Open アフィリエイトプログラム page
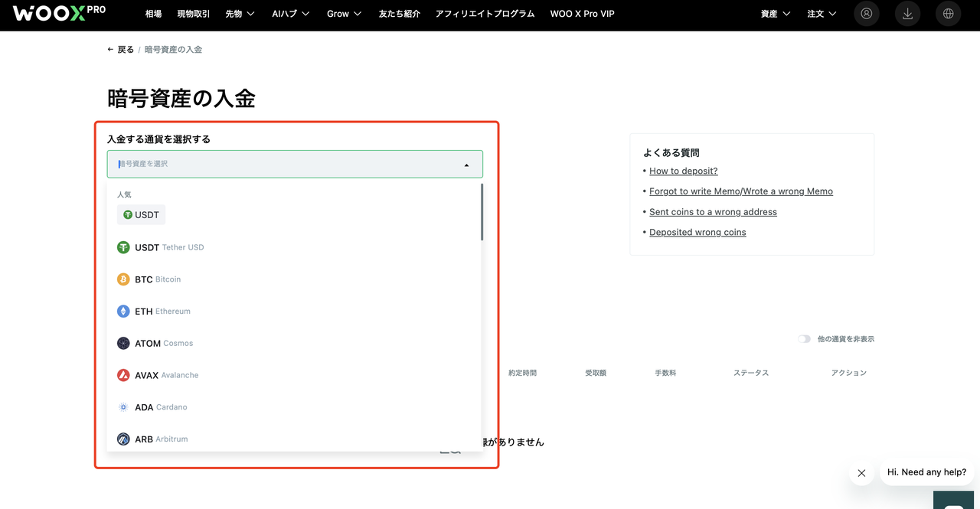The height and width of the screenshot is (509, 980). point(485,14)
